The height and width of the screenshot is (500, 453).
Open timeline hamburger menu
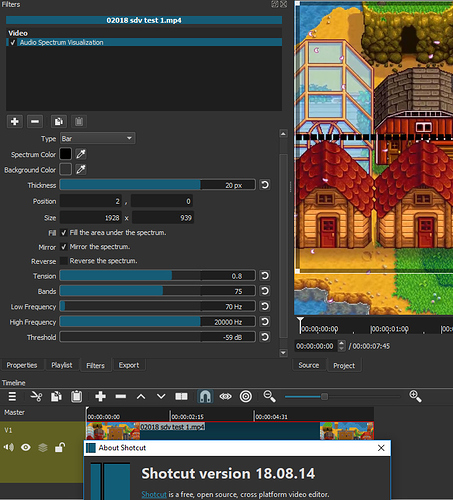[x=12, y=397]
